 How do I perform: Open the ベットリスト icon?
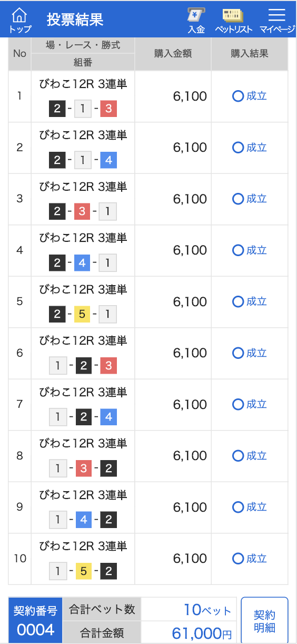point(233,20)
